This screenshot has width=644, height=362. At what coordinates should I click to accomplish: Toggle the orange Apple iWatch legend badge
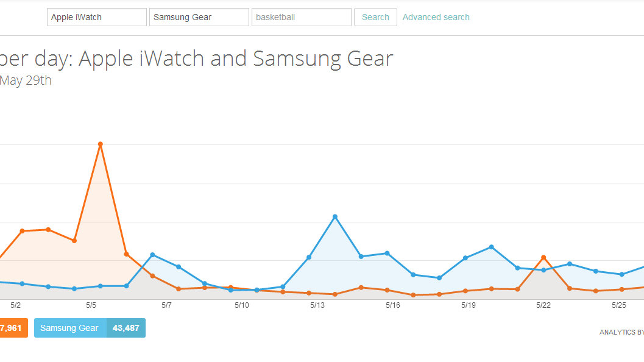pyautogui.click(x=12, y=327)
